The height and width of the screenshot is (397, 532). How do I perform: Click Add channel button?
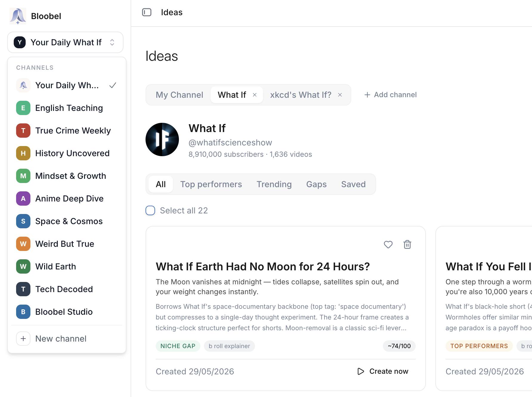pyautogui.click(x=390, y=95)
